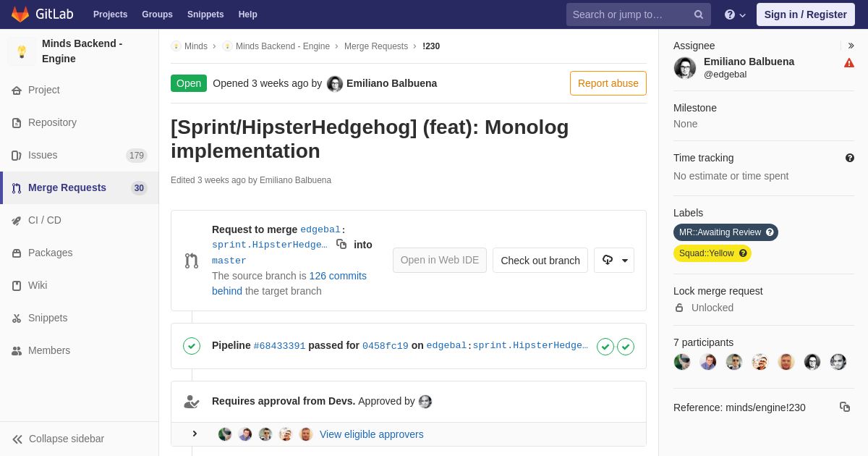Open Snippets in left sidebar
The height and width of the screenshot is (456, 868).
pos(80,318)
